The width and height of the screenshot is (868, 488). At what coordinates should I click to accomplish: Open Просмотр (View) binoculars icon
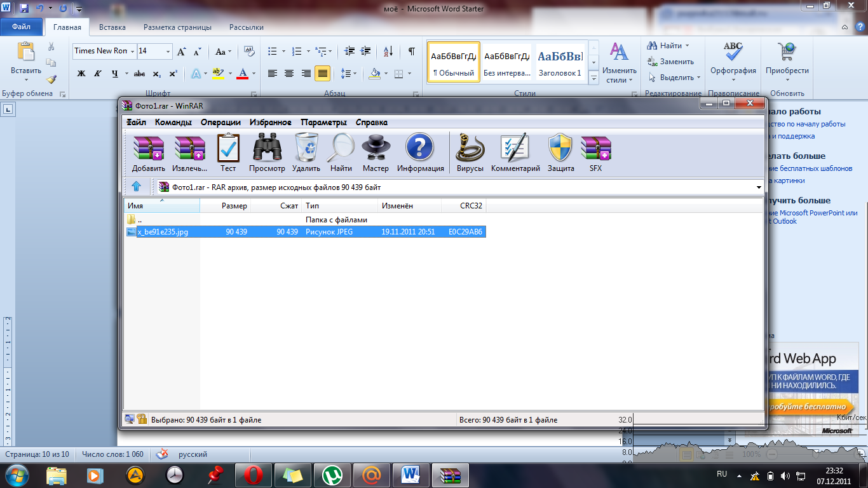tap(267, 152)
